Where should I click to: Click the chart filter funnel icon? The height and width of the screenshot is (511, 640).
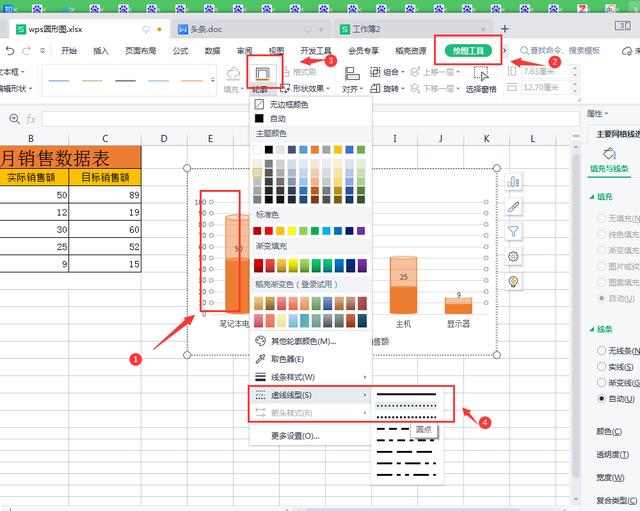coord(513,231)
